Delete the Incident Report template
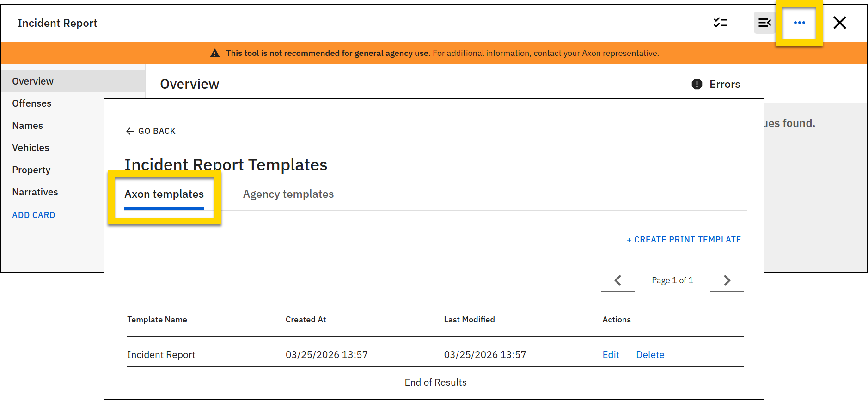868x400 pixels. 650,355
